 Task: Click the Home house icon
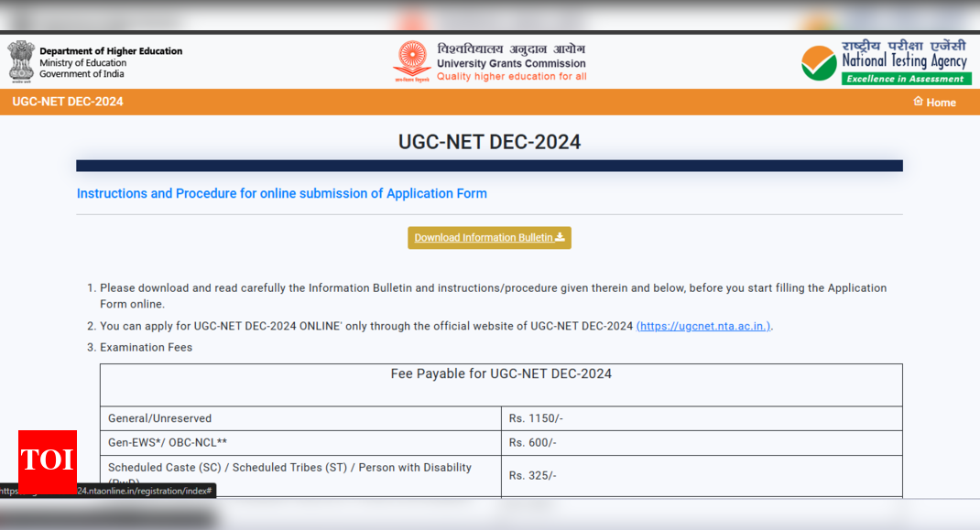[x=918, y=102]
